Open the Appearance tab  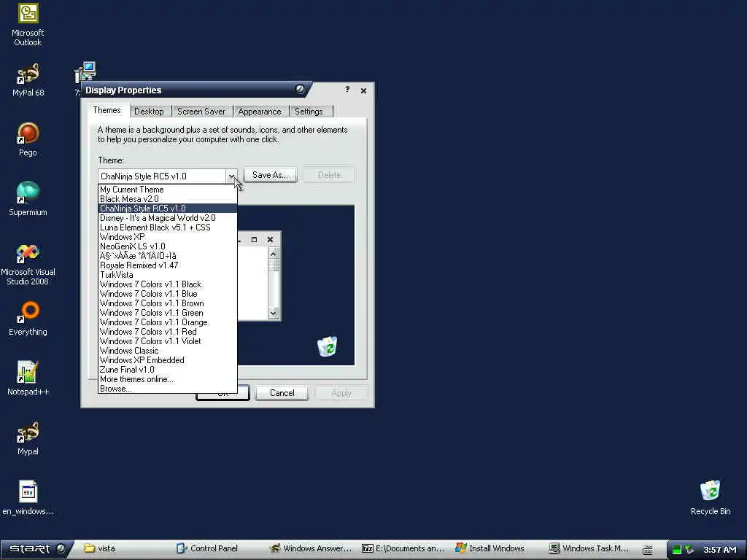click(260, 112)
